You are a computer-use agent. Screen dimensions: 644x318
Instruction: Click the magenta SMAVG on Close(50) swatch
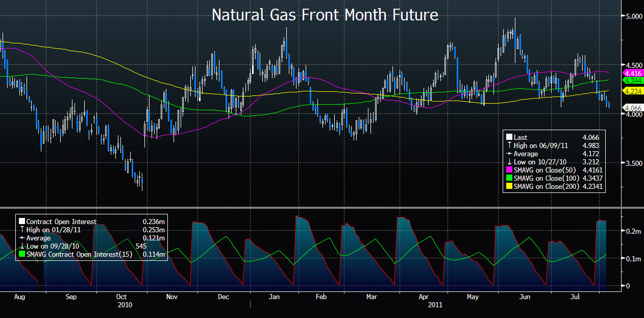[x=509, y=170]
